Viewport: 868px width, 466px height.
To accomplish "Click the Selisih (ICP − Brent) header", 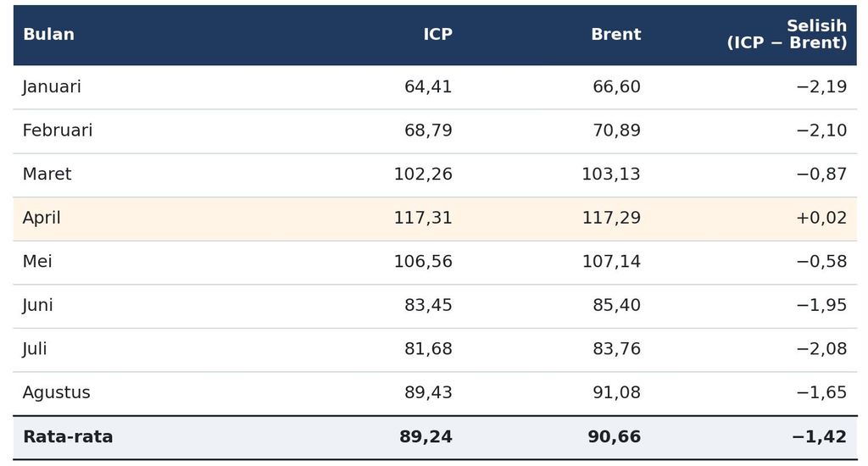I will tap(787, 34).
